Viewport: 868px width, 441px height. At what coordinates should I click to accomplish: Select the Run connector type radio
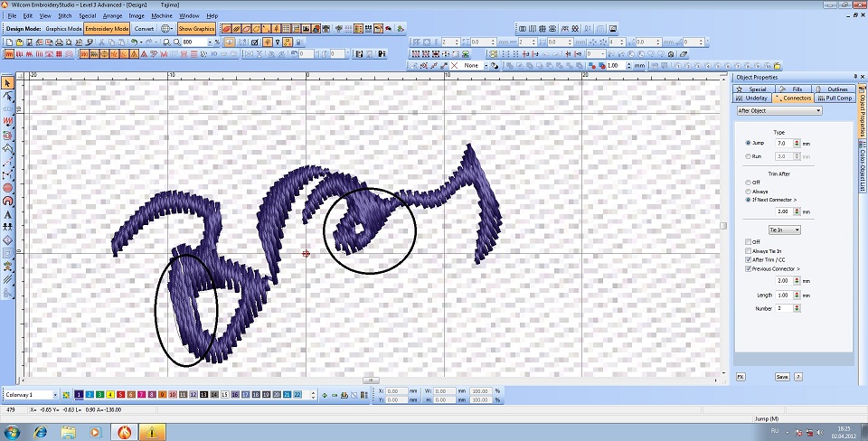tap(748, 156)
